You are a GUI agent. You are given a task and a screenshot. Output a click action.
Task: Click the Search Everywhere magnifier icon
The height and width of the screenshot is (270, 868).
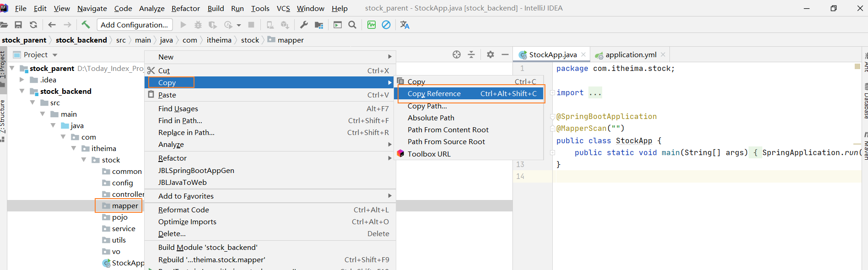352,25
